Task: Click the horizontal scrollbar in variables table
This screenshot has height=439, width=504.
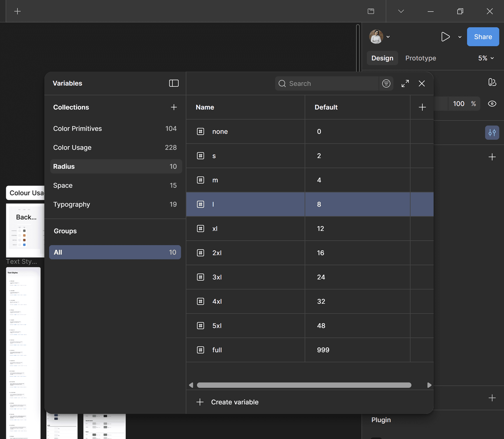Action: (304, 385)
